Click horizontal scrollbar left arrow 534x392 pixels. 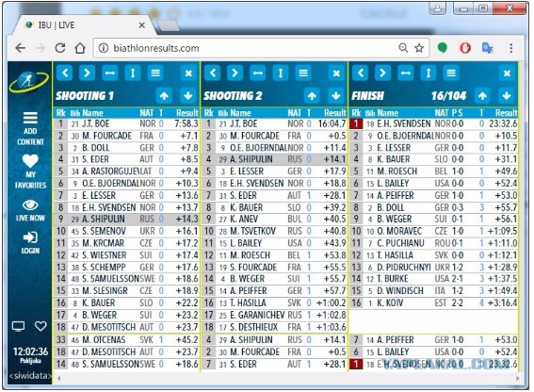[59, 379]
